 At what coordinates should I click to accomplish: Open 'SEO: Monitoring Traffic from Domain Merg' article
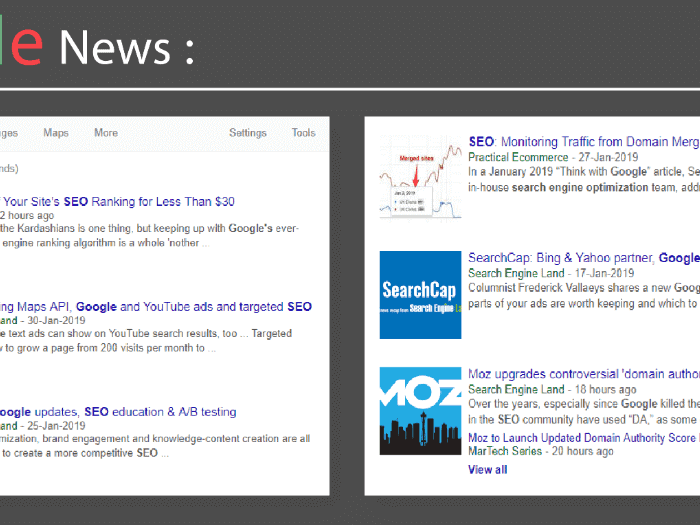584,142
